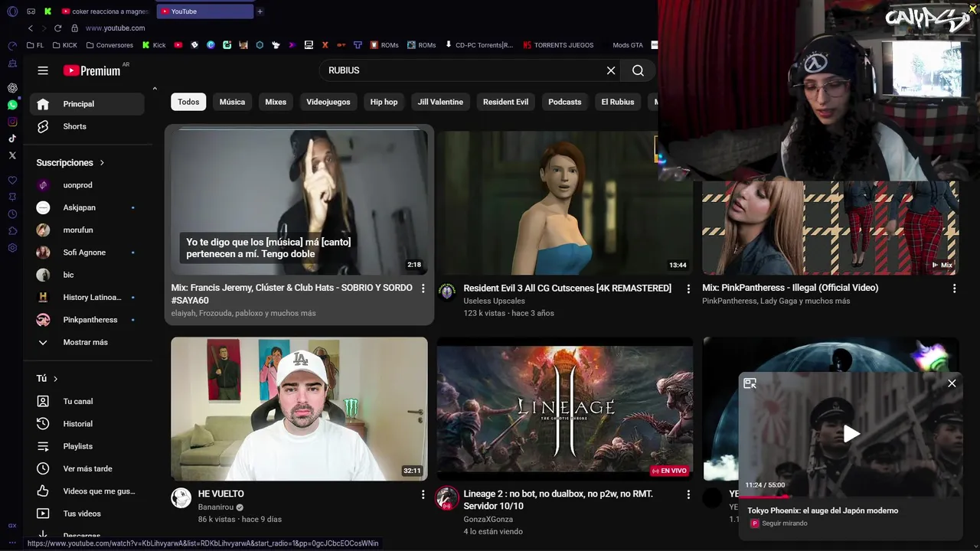Open TikTok in the Opera sidebar
The image size is (980, 551).
[x=12, y=139]
